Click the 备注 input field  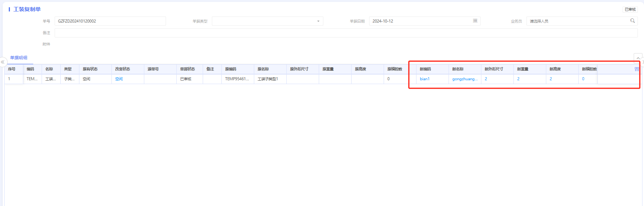[346, 33]
